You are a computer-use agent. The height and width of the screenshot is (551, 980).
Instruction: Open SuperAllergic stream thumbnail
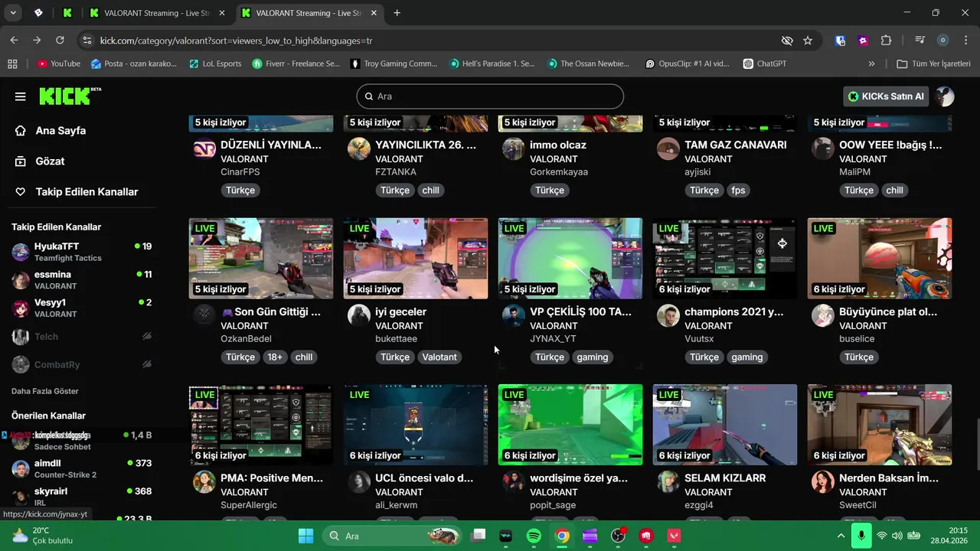(261, 425)
